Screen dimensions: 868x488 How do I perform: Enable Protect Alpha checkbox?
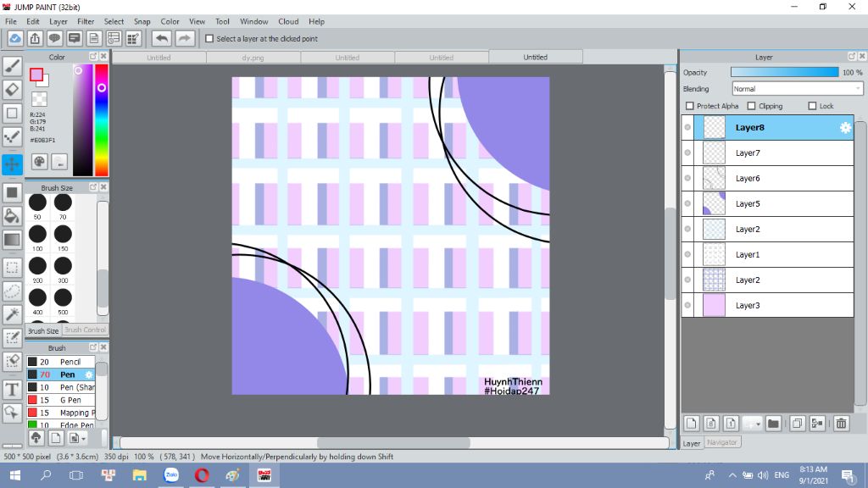coord(690,106)
